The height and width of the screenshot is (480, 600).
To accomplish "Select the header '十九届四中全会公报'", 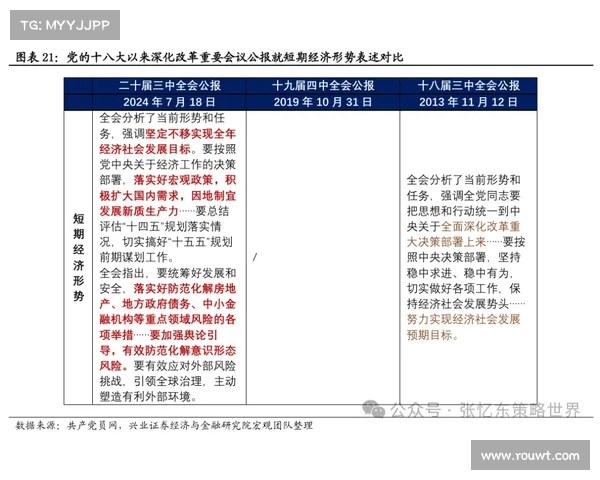I will click(323, 85).
